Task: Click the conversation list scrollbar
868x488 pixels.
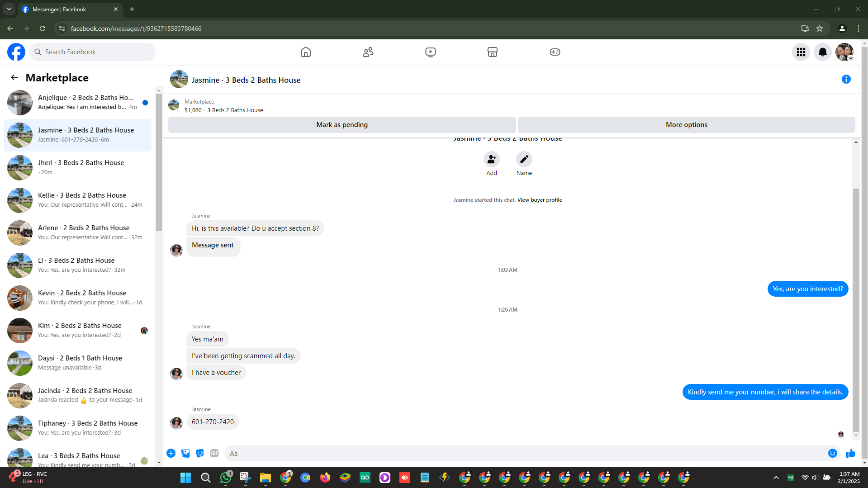Action: point(159,163)
